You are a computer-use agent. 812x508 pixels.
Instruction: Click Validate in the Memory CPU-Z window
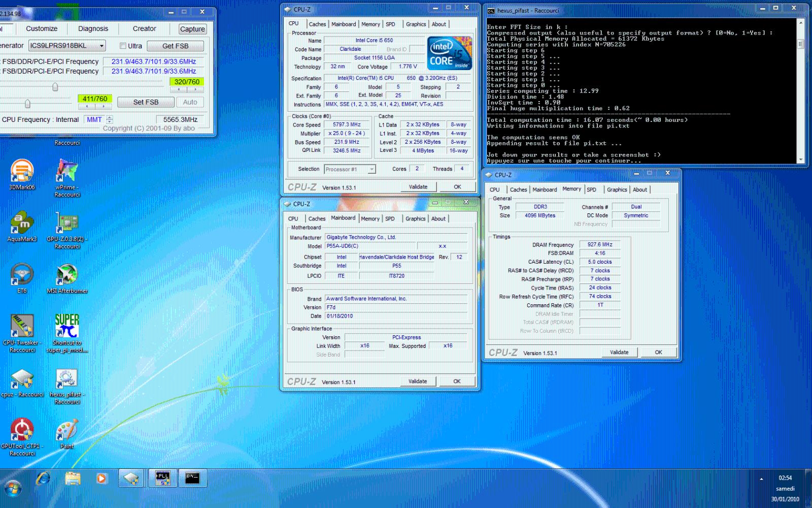(x=619, y=353)
